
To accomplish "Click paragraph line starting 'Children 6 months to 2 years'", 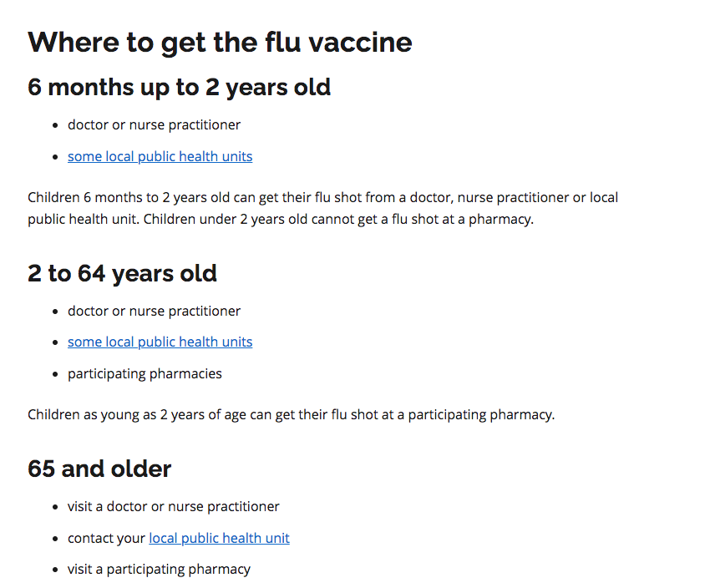I will [x=322, y=198].
